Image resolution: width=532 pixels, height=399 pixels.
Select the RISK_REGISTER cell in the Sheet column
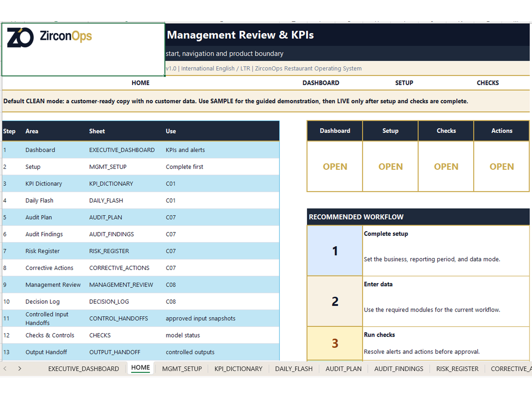tap(126, 251)
